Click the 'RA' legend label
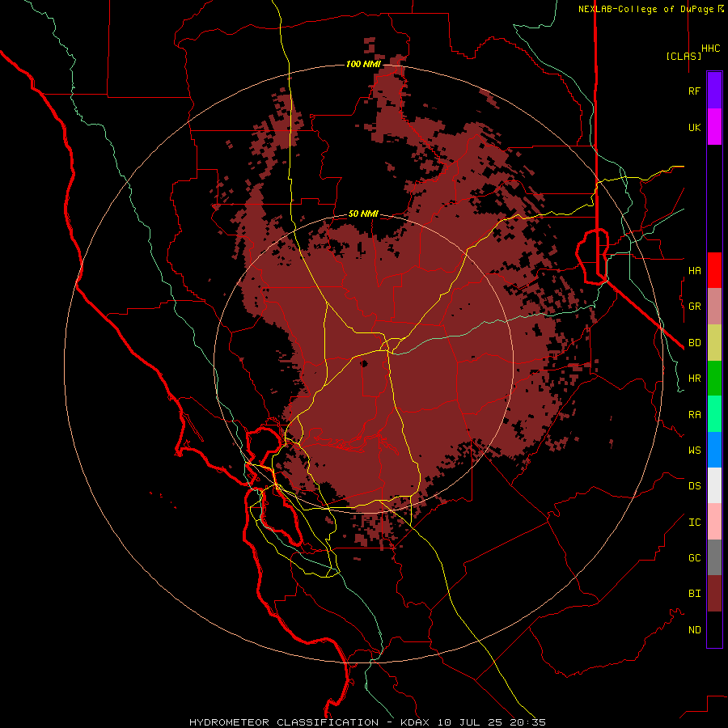The width and height of the screenshot is (728, 728). [x=694, y=415]
